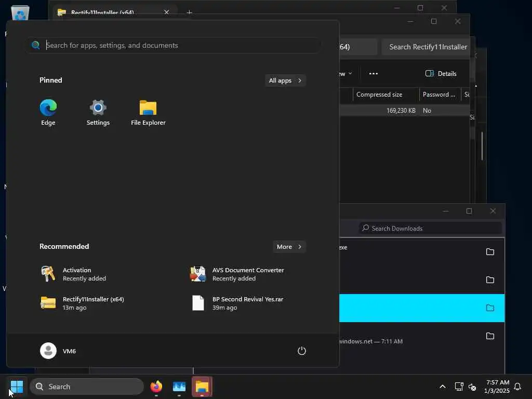Launch Firefox from the taskbar
This screenshot has height=399, width=532.
tap(156, 387)
